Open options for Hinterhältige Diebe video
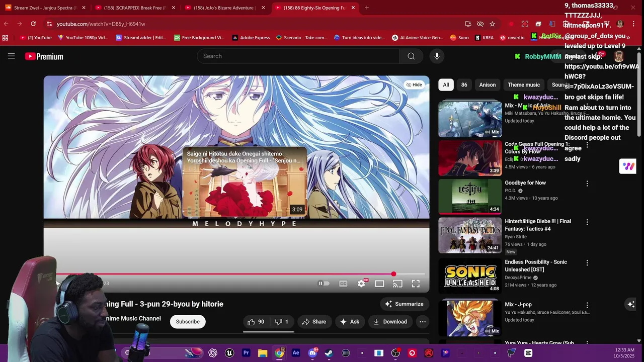644x362 pixels. tap(587, 222)
